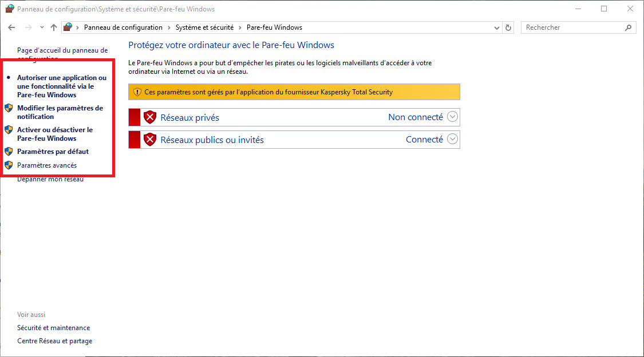Viewport: 644px width, 357px height.
Task: Click the red shield icon for Réseaux privés
Action: [150, 117]
